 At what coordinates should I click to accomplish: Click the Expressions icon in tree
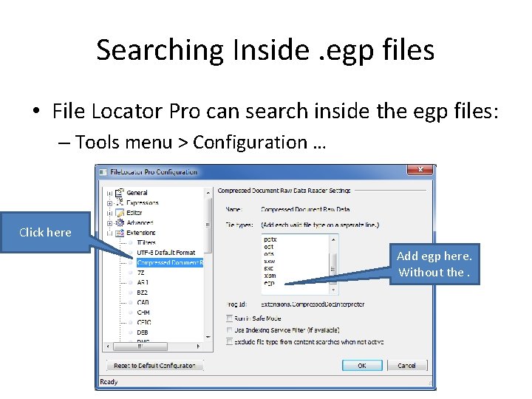(120, 202)
